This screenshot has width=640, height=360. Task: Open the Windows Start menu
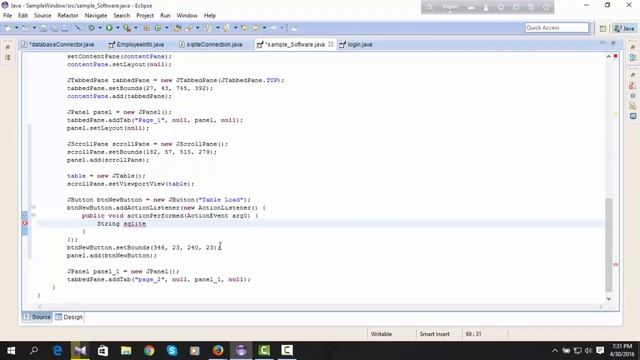pos(11,351)
